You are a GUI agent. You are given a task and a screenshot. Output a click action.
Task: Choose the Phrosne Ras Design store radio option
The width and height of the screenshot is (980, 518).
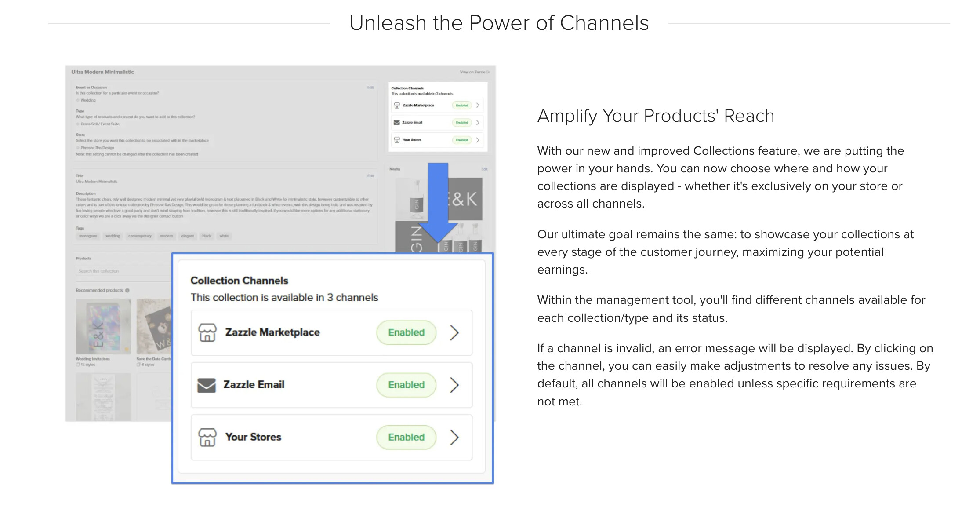click(78, 148)
